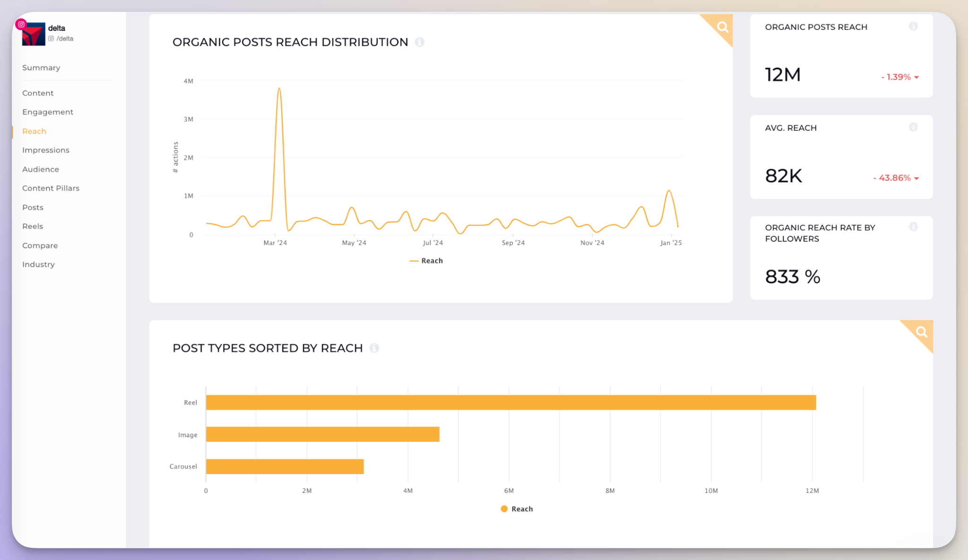The image size is (968, 560).
Task: Click the Compare link in sidebar
Action: click(40, 245)
